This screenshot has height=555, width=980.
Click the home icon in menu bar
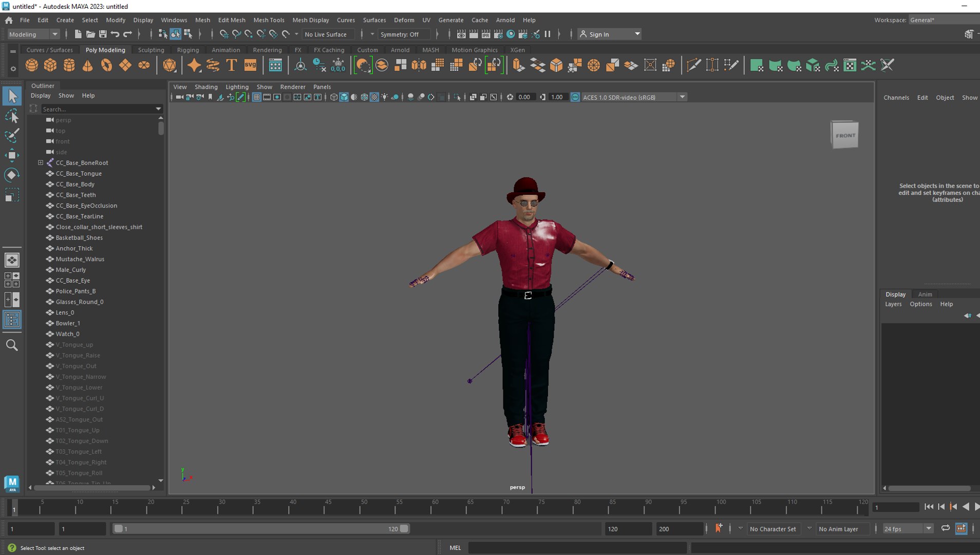9,20
